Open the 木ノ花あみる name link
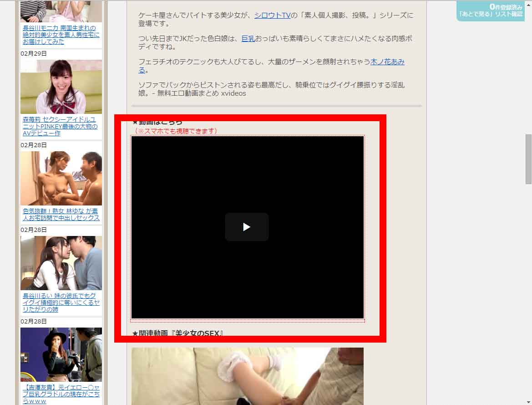532x405 pixels. tap(387, 62)
